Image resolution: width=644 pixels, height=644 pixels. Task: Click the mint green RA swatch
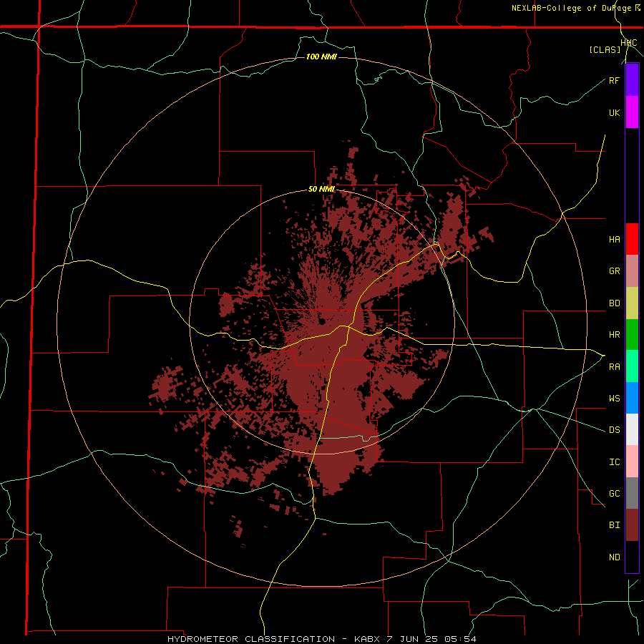tap(632, 366)
